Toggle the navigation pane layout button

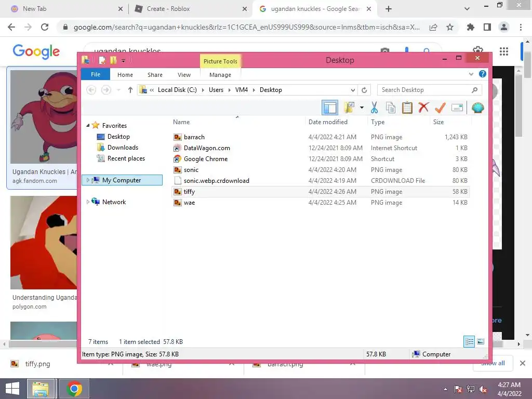pyautogui.click(x=329, y=108)
